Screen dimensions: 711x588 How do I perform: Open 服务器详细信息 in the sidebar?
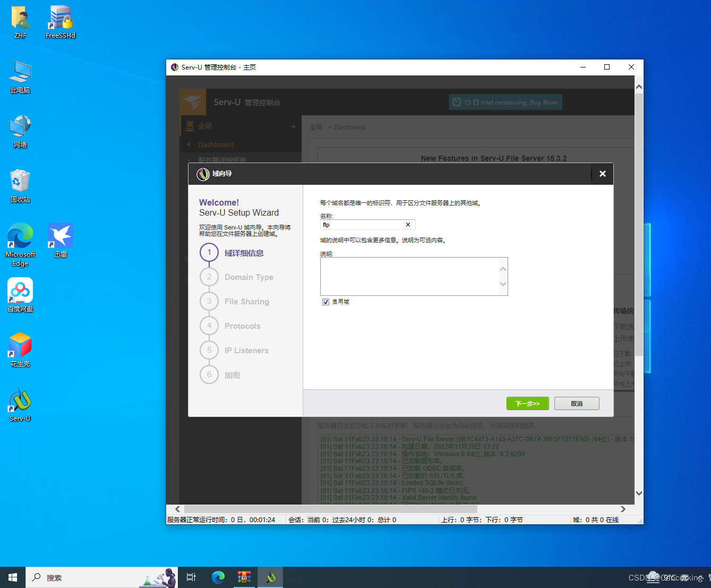click(222, 159)
